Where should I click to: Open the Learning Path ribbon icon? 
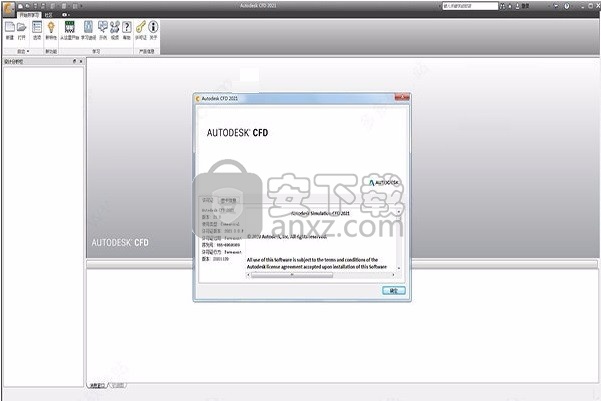[88, 27]
